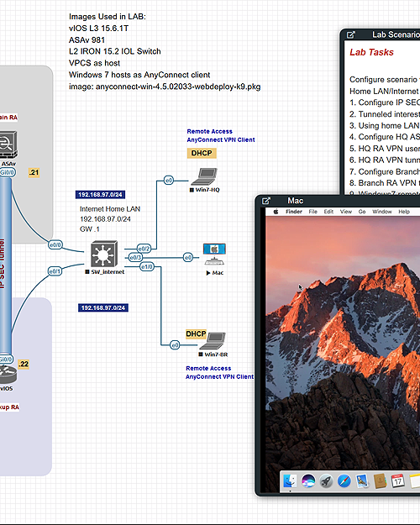The height and width of the screenshot is (525, 420).
Task: Click the e0/3 interface label on SW_internet
Action: click(x=135, y=257)
